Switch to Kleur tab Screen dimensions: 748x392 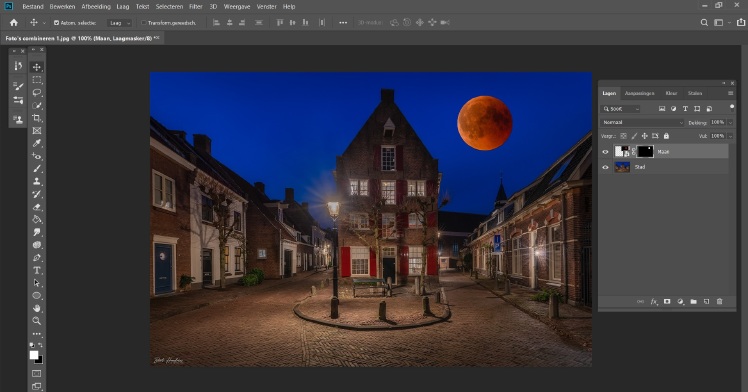(671, 93)
